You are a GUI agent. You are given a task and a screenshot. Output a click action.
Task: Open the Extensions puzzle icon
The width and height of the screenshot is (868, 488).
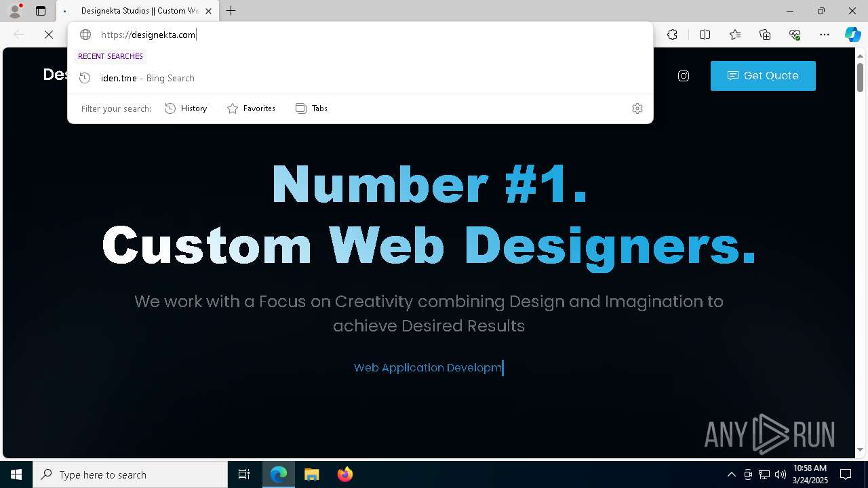[672, 35]
